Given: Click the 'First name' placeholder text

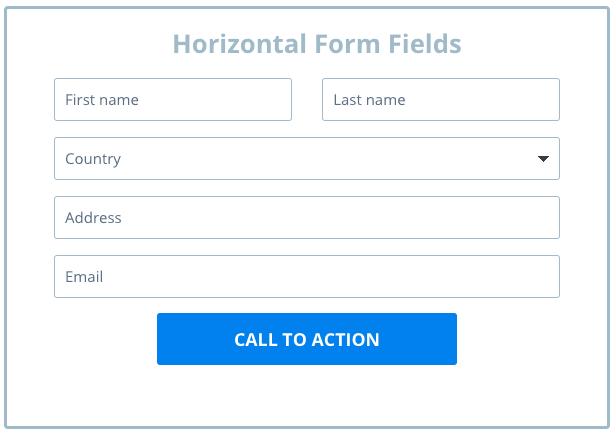Looking at the screenshot, I should (x=102, y=100).
